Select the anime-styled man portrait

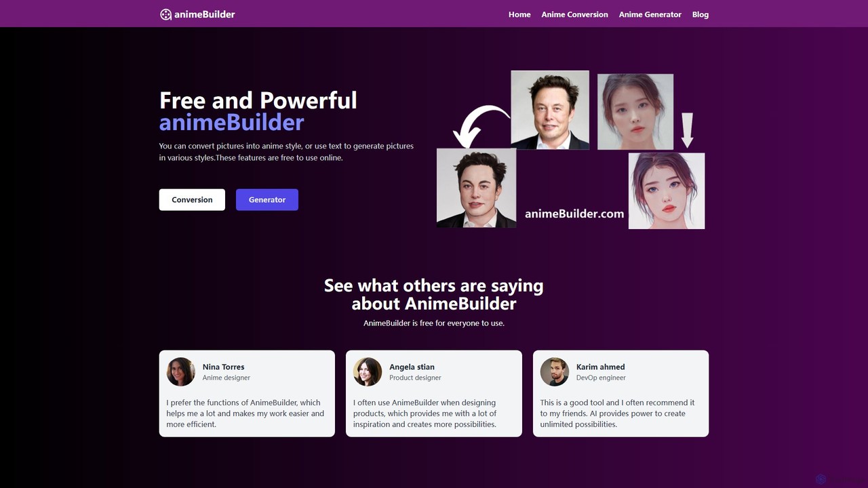click(x=476, y=188)
